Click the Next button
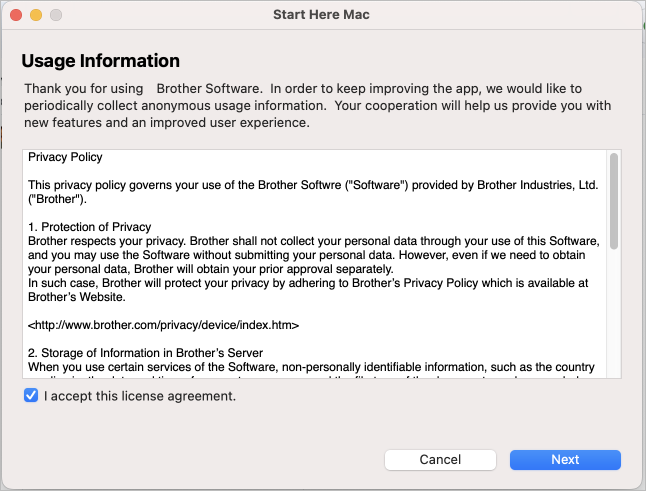 pos(565,460)
